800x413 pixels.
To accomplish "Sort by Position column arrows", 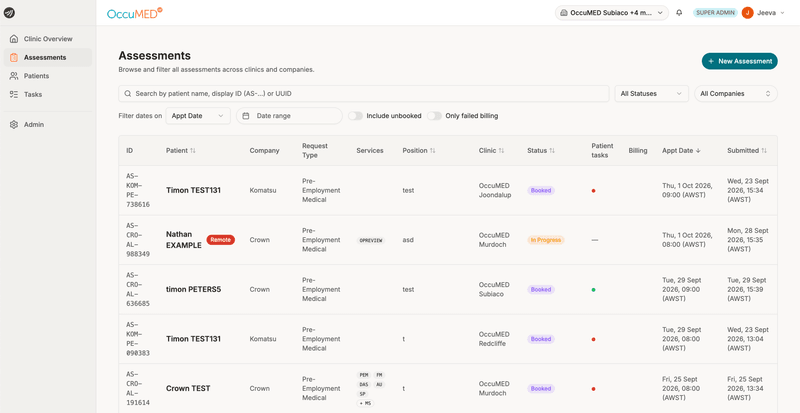I will [x=433, y=151].
